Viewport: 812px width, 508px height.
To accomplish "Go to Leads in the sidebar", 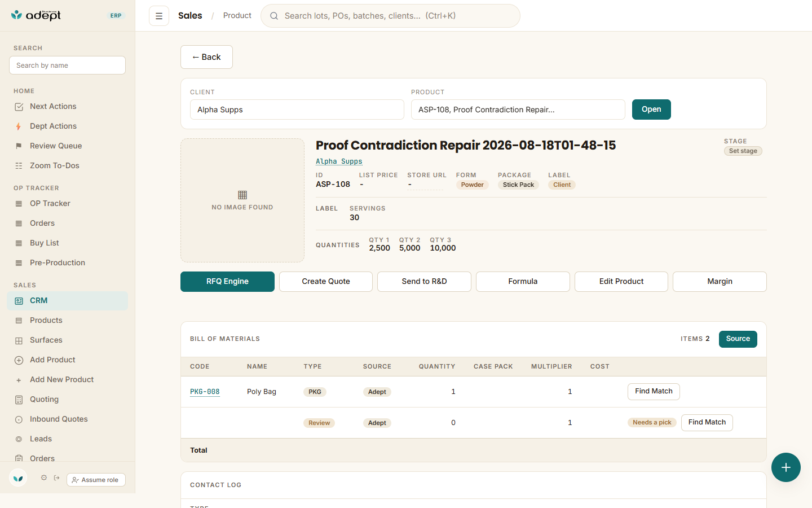I will [x=68, y=439].
